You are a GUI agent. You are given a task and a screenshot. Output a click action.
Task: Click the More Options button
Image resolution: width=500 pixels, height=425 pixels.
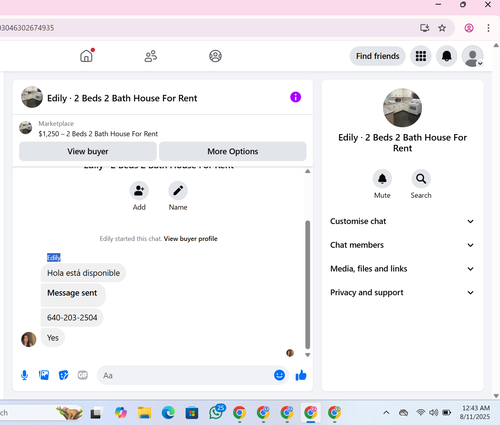click(x=233, y=151)
